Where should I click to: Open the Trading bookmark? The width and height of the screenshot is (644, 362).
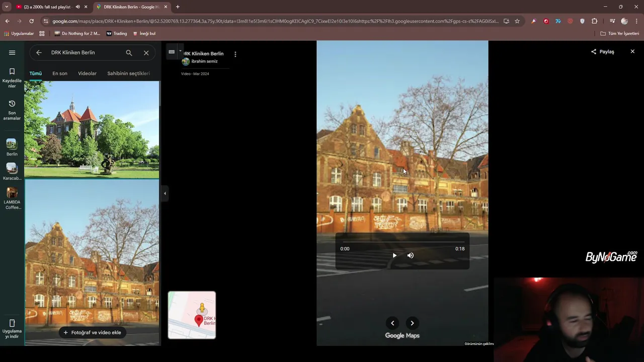[x=116, y=34]
